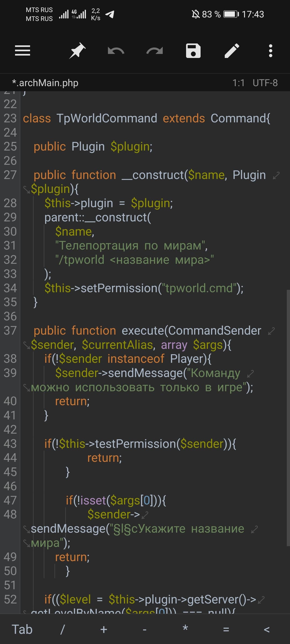Place cursor on line 23 class declaration

[x=147, y=118]
